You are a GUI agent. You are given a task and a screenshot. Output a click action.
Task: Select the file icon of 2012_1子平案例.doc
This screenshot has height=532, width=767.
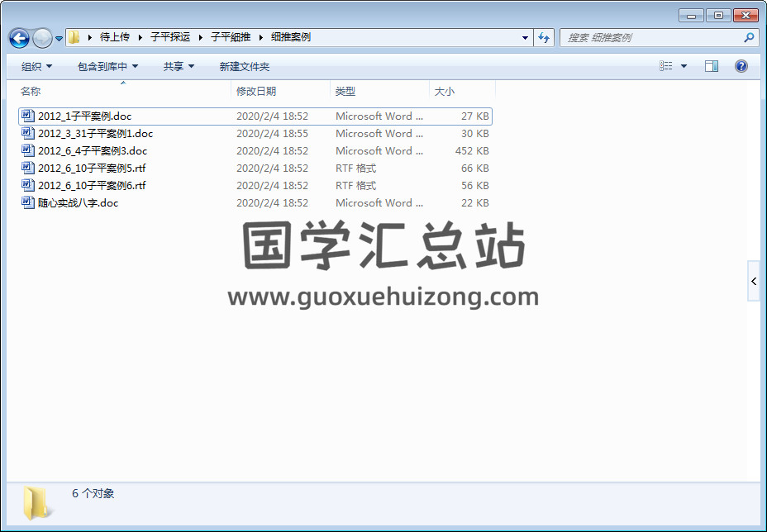point(28,116)
